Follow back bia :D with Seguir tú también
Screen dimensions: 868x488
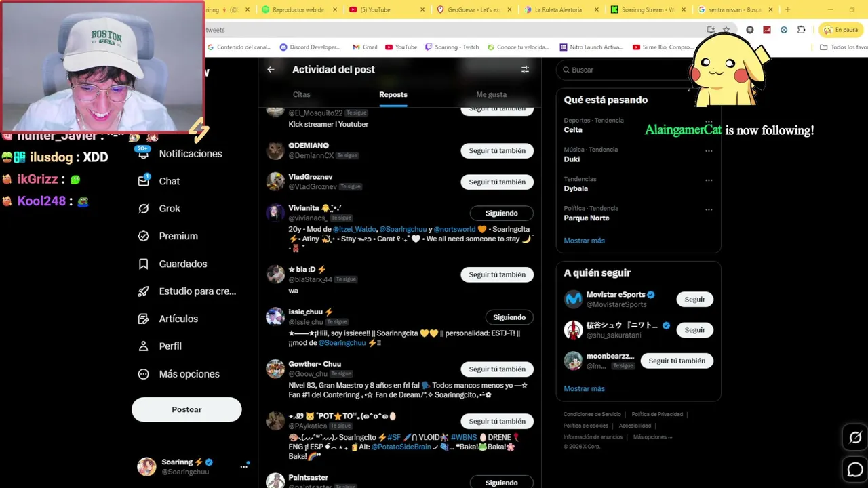coord(497,275)
